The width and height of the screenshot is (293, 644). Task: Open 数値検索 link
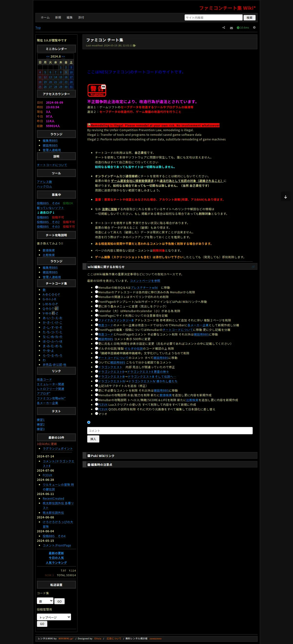(49, 250)
